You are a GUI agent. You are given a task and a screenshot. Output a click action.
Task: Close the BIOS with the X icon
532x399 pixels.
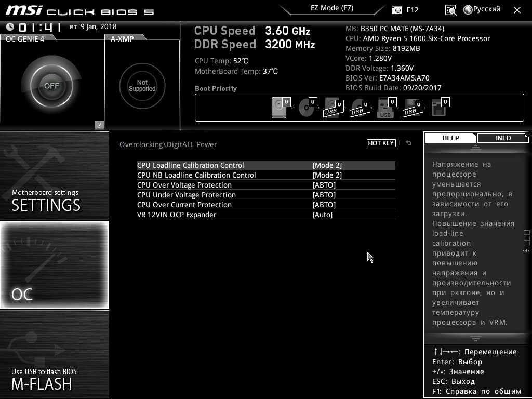[517, 10]
